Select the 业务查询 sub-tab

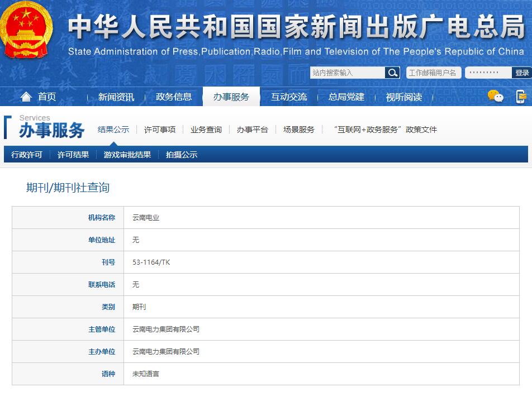click(x=206, y=130)
